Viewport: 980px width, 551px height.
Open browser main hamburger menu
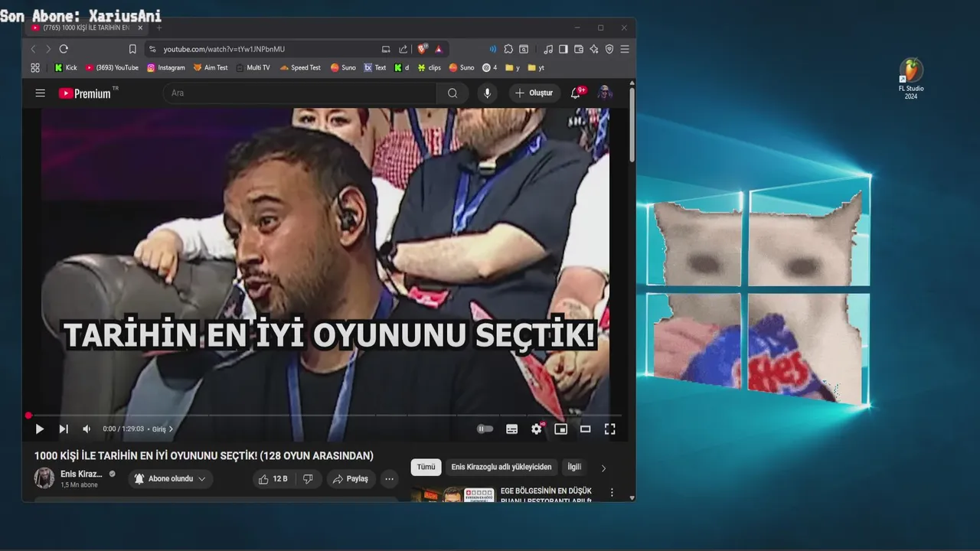coord(625,49)
